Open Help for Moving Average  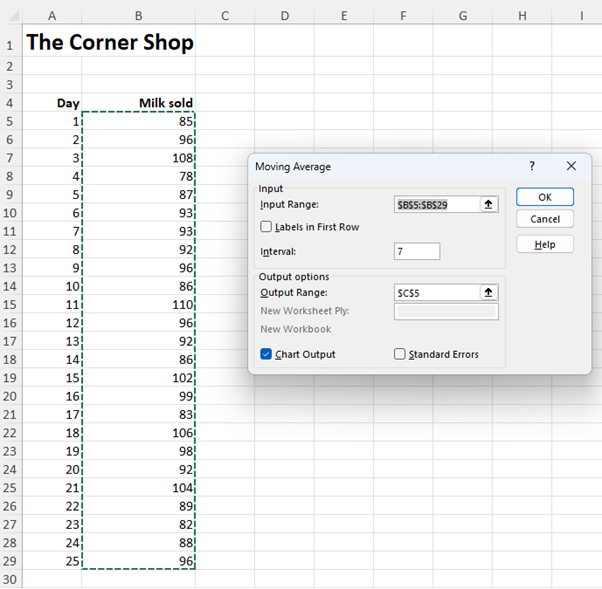(x=545, y=244)
